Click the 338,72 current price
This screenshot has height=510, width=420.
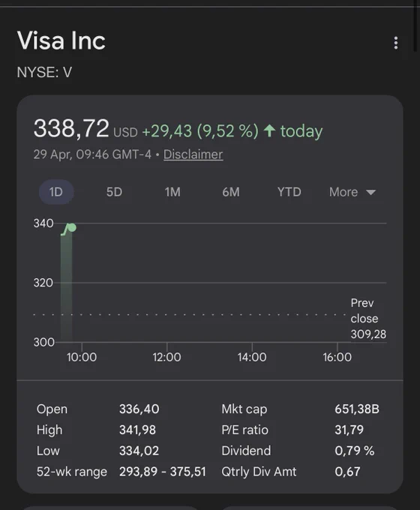point(71,128)
